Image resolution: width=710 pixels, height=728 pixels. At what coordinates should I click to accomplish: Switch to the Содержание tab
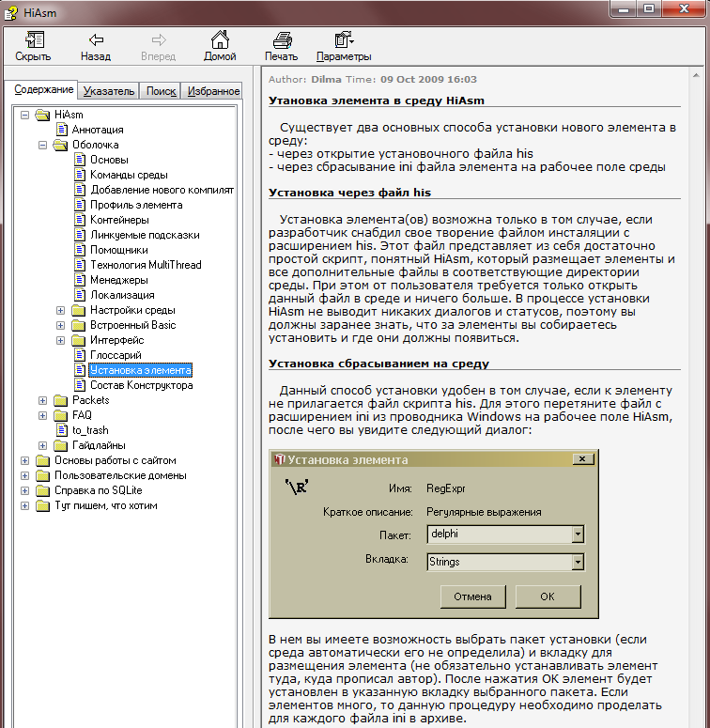[43, 89]
